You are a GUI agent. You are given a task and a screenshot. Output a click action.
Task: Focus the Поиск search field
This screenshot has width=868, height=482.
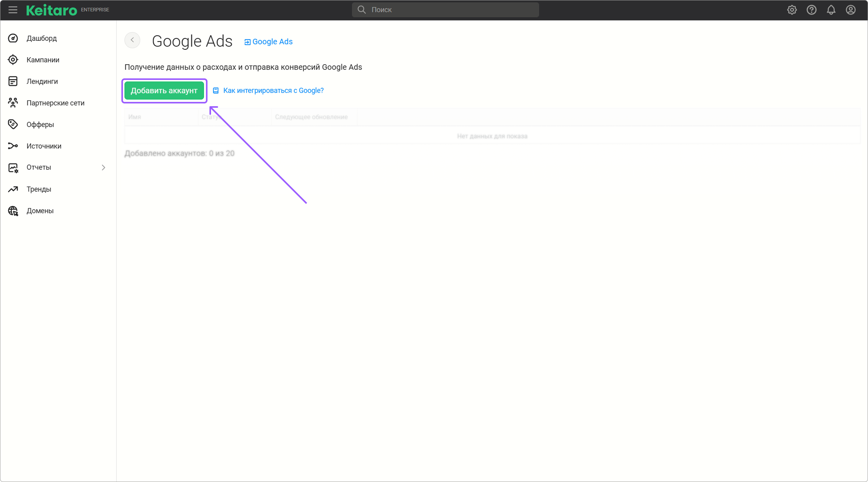(446, 10)
